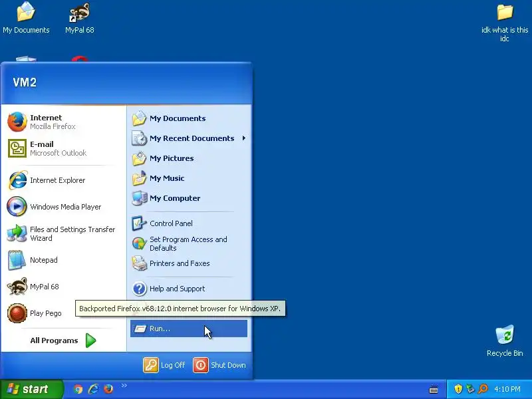
Task: Select the Recycle Bin desktop icon
Action: (x=505, y=340)
